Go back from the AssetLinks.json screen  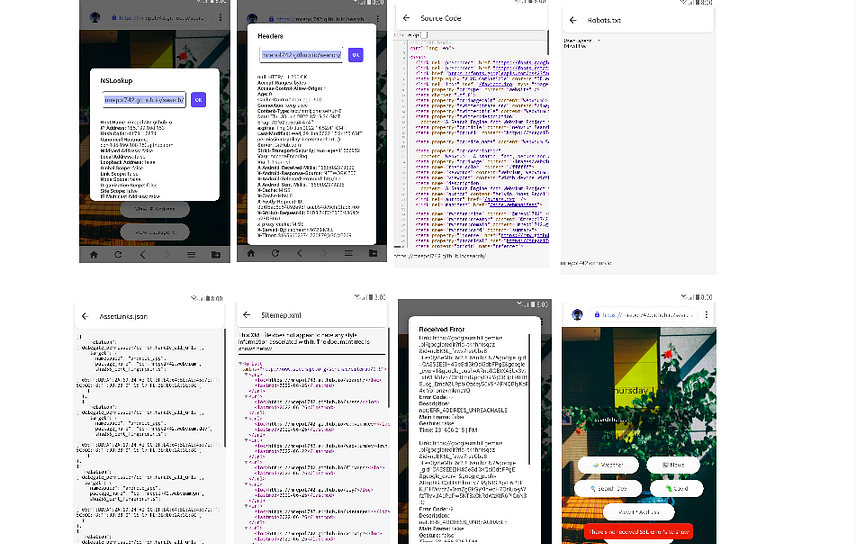pos(85,316)
